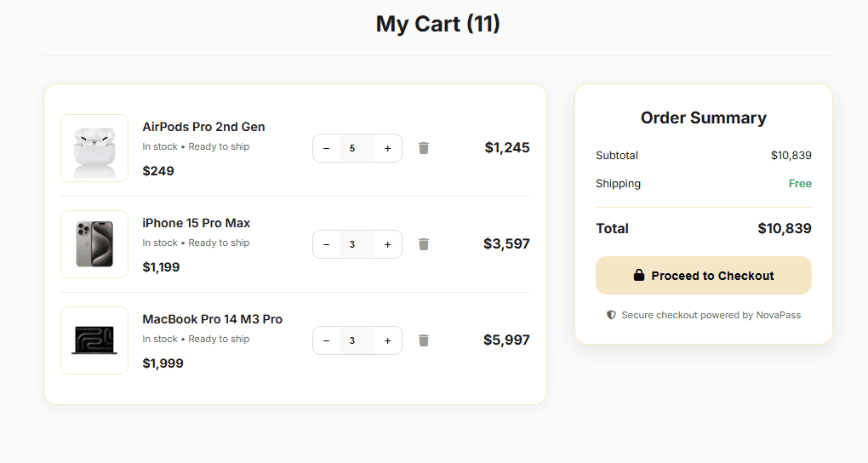Viewport: 868px width, 463px height.
Task: Click the AirPods Pro quantity field
Action: pyautogui.click(x=353, y=148)
